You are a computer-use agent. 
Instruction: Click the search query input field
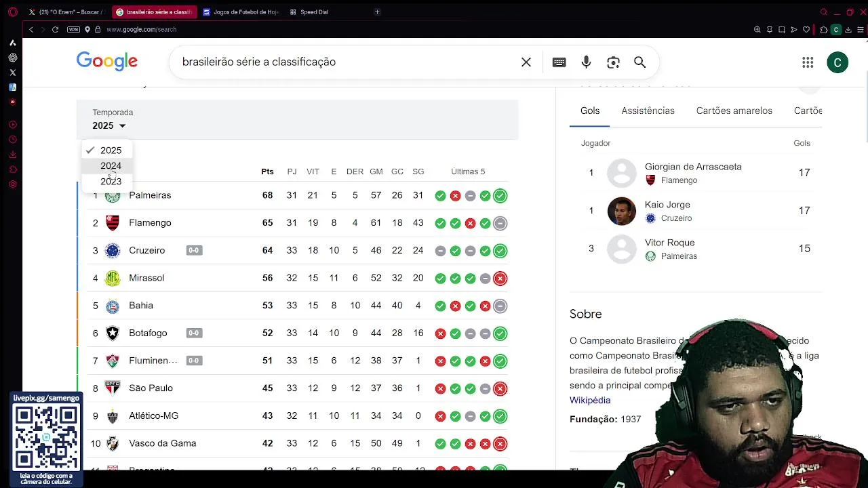point(346,62)
